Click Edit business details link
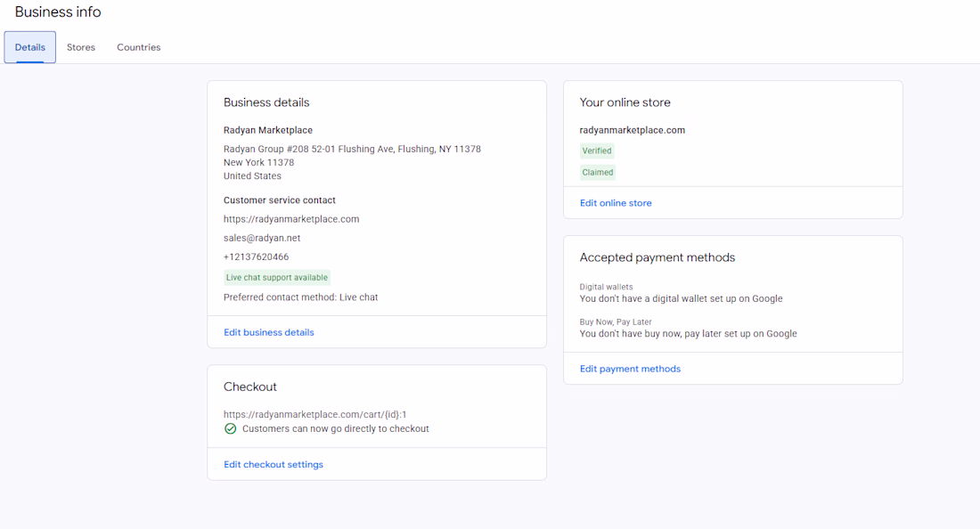The image size is (980, 529). tap(269, 332)
